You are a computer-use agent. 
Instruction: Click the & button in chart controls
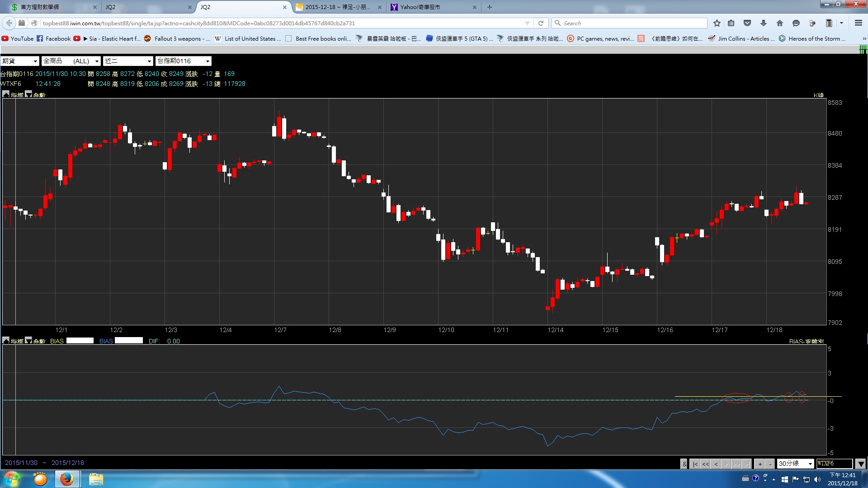[x=684, y=464]
